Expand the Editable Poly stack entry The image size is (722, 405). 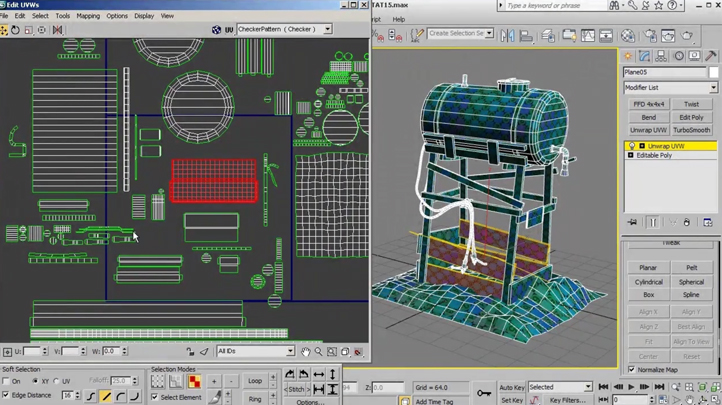pos(631,156)
